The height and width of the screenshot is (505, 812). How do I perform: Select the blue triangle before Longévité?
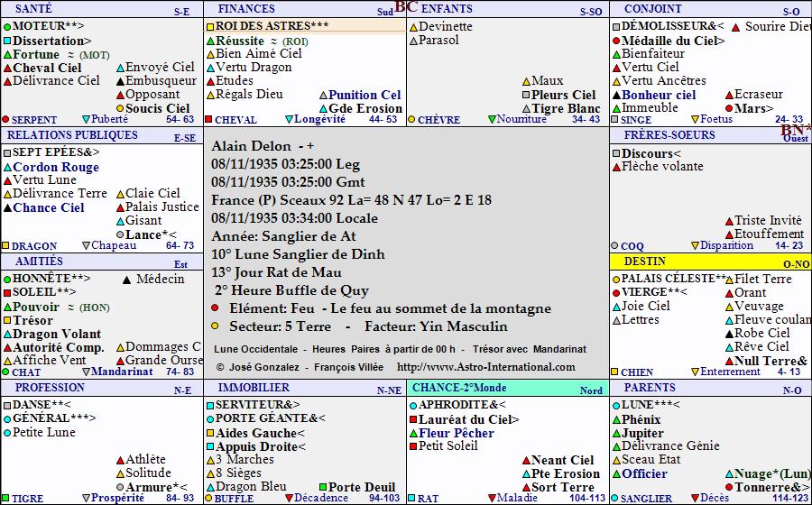click(x=289, y=119)
